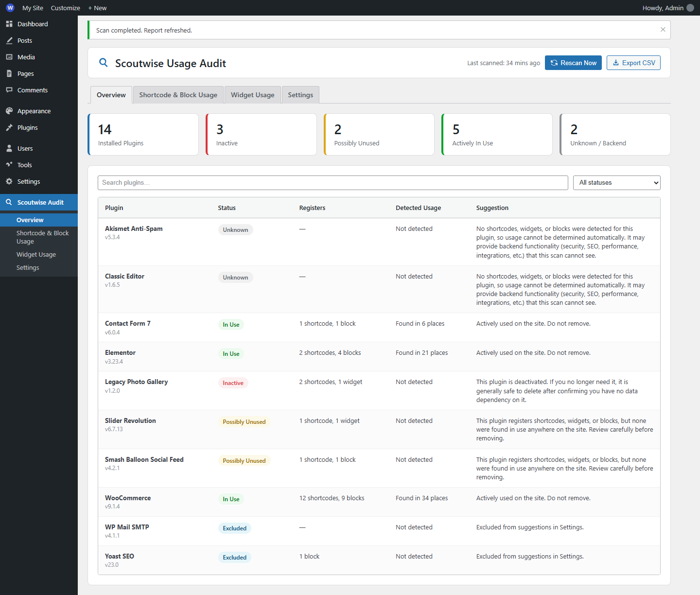Screen dimensions: 700x595
Task: Click WP Mail SMTP plugin name
Action: [127, 527]
